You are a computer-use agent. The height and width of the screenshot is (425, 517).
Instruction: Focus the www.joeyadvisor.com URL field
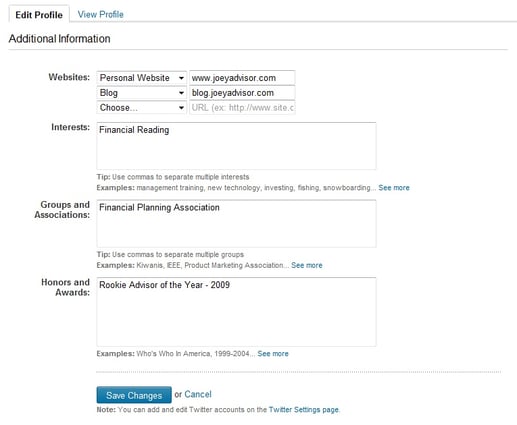point(242,78)
